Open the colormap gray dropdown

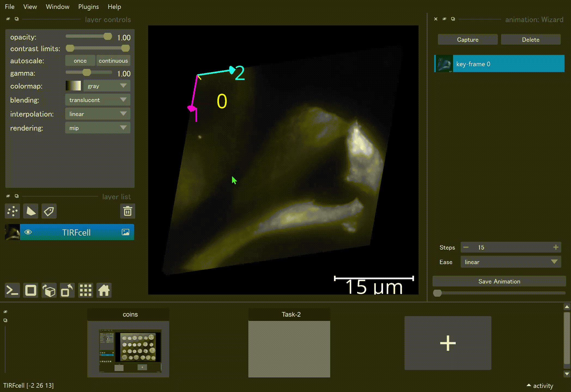pyautogui.click(x=107, y=86)
